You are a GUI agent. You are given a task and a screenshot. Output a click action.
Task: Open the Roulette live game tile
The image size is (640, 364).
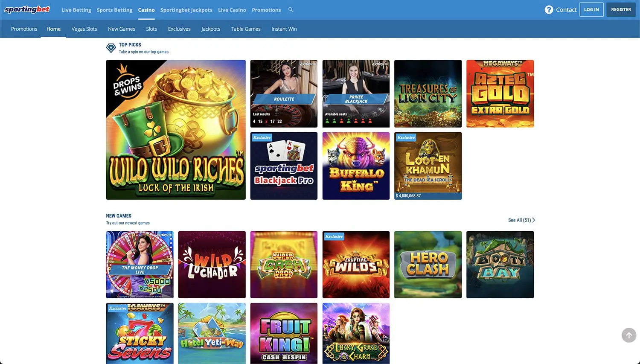click(x=284, y=94)
